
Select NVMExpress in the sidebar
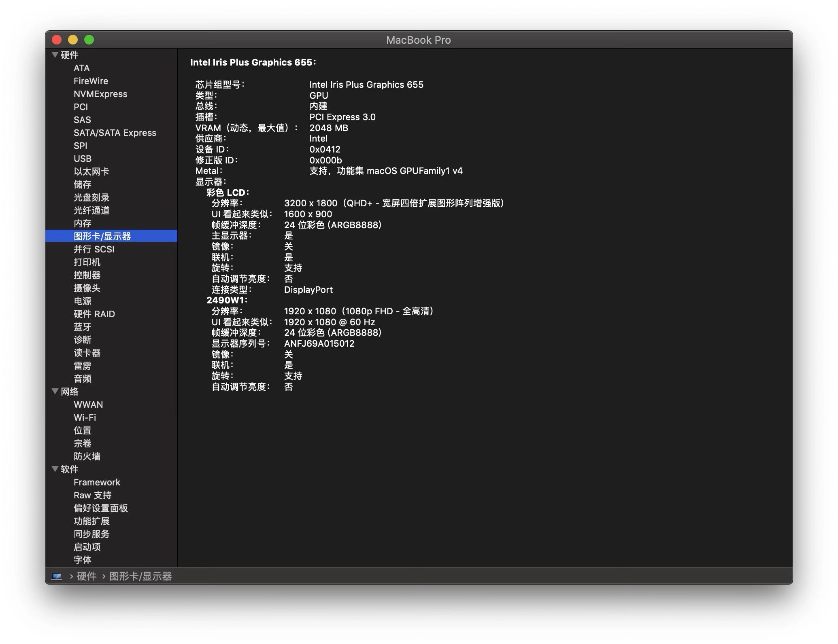click(x=100, y=94)
